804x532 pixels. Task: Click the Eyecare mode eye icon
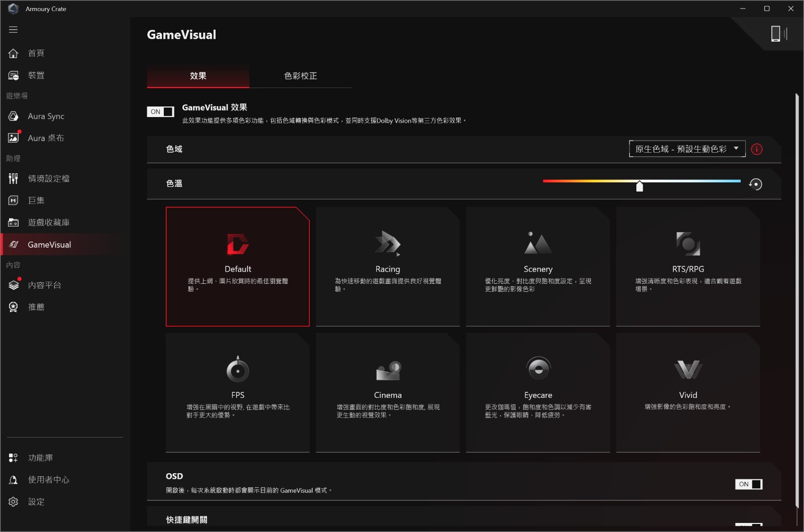click(x=538, y=368)
